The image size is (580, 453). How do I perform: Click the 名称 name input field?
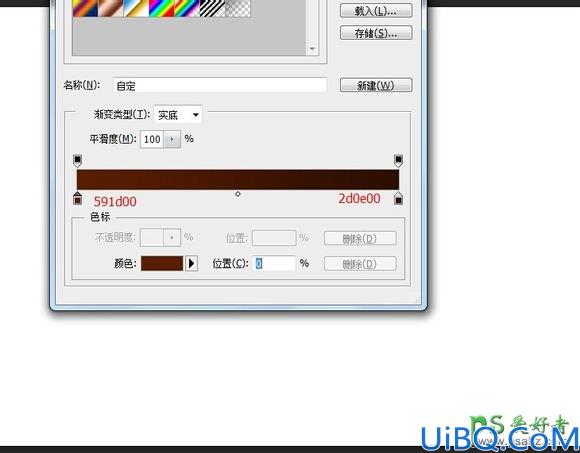[x=220, y=85]
